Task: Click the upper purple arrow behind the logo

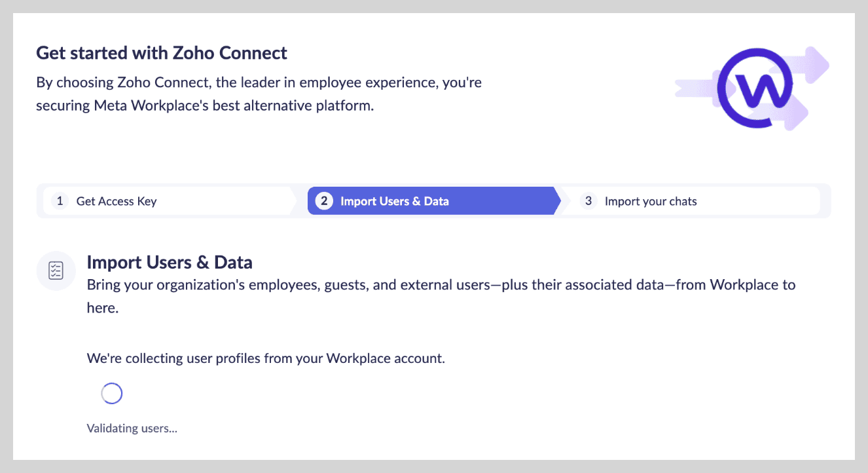Action: [x=810, y=64]
